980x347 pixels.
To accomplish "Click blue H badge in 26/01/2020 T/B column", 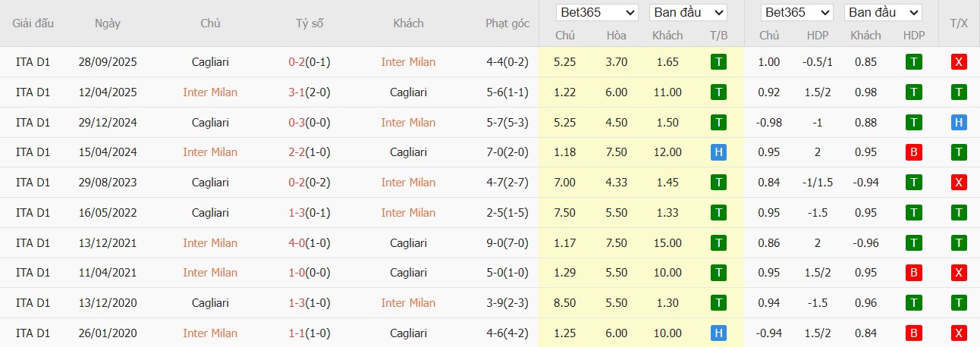I will click(x=718, y=333).
